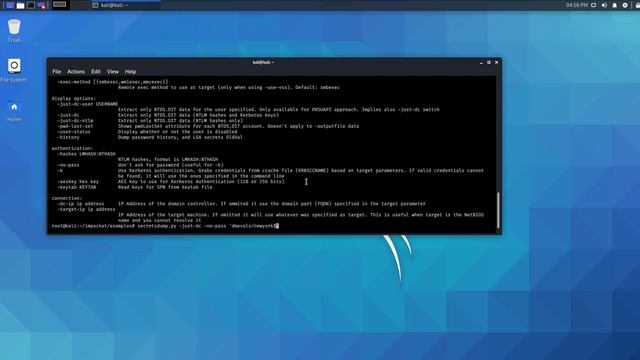Click the '-target-ip ip address' option text
This screenshot has width=640, height=360.
pyautogui.click(x=86, y=209)
